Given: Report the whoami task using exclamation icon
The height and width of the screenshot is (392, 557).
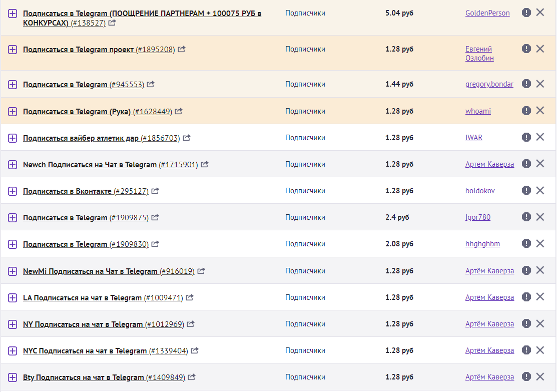Looking at the screenshot, I should (x=526, y=111).
